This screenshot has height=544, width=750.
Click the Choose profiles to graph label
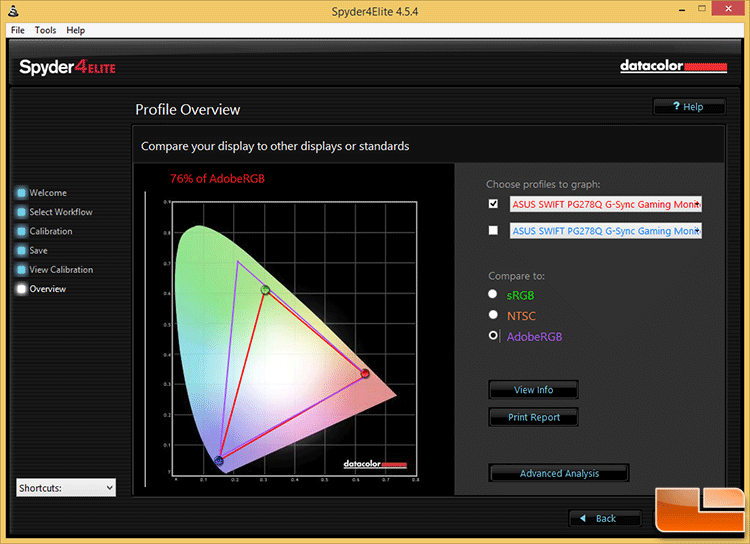coord(543,184)
